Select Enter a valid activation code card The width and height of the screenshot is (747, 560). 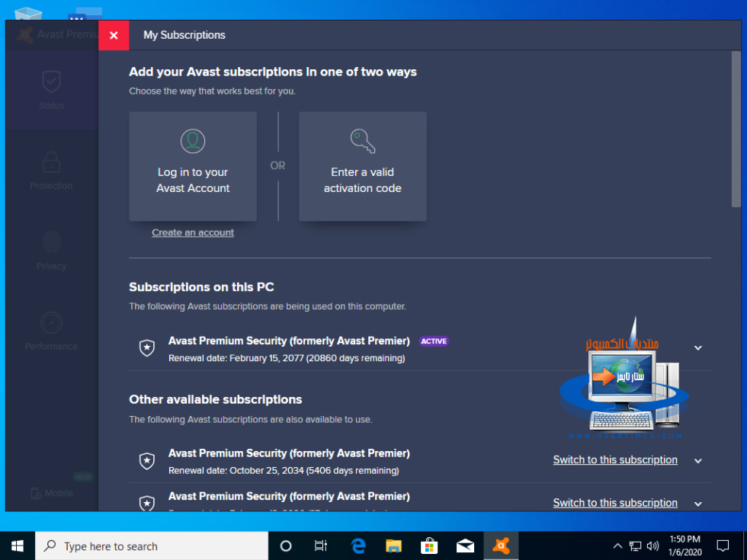pos(363,166)
